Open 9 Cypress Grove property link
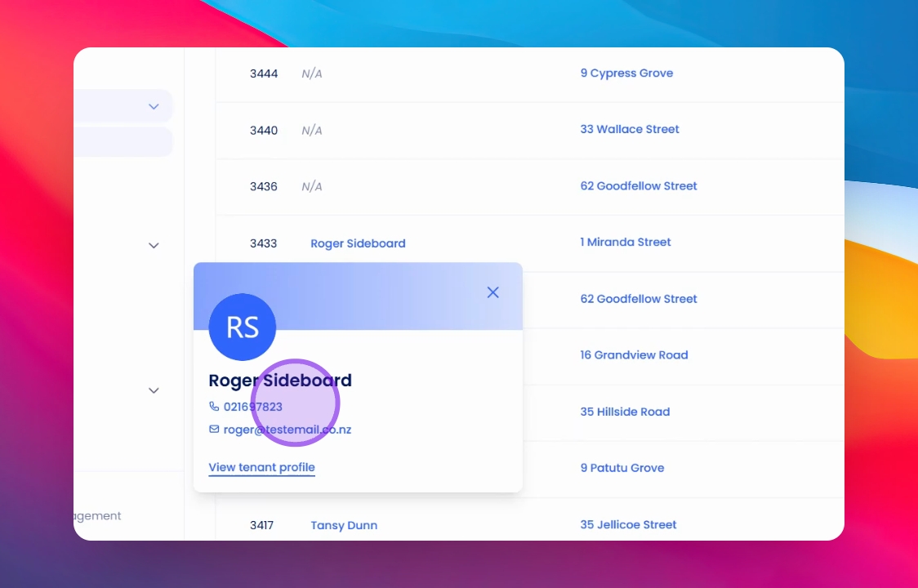Viewport: 918px width, 588px height. (626, 73)
